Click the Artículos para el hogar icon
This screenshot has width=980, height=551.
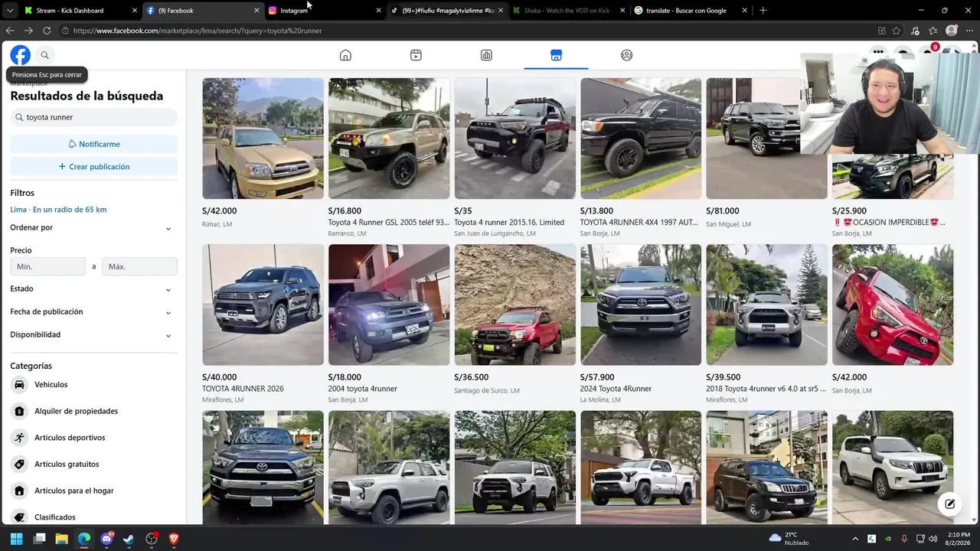(19, 491)
